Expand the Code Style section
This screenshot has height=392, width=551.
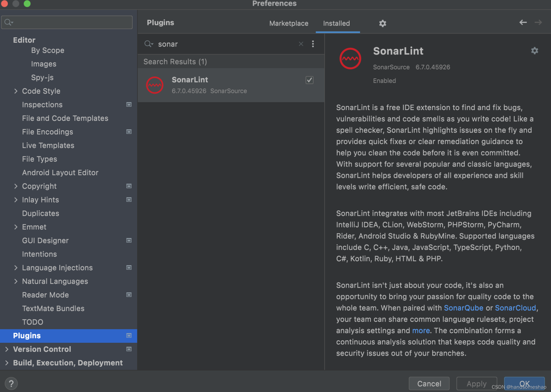[x=16, y=91]
